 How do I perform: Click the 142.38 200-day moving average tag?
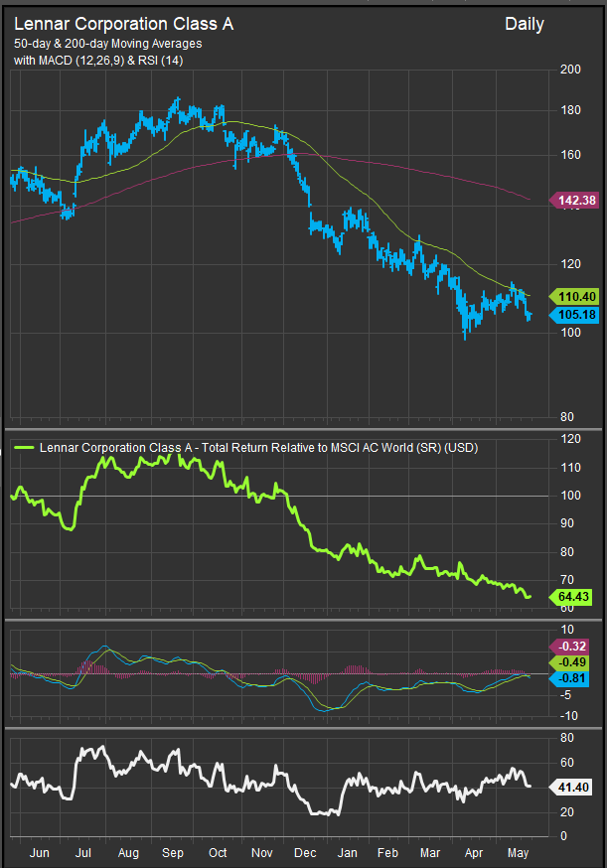click(576, 201)
